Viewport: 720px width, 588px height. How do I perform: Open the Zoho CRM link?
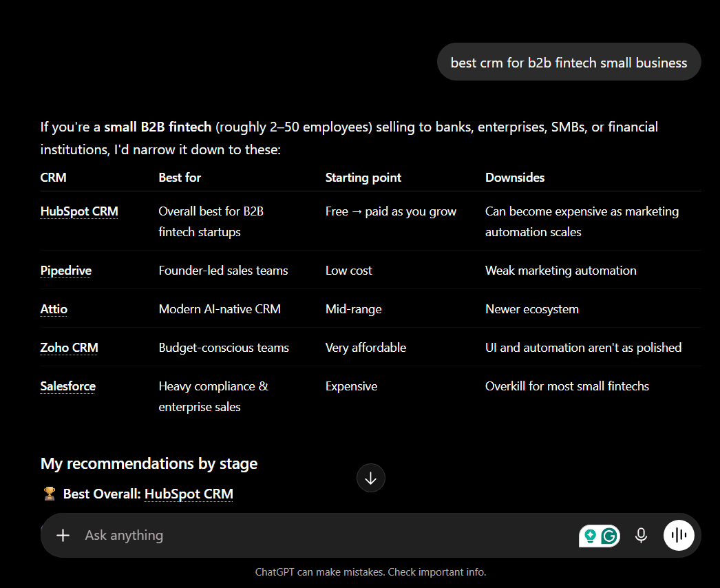pyautogui.click(x=69, y=348)
